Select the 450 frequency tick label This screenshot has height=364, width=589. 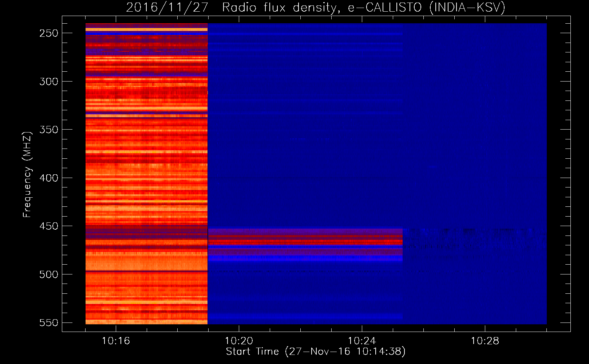(49, 226)
